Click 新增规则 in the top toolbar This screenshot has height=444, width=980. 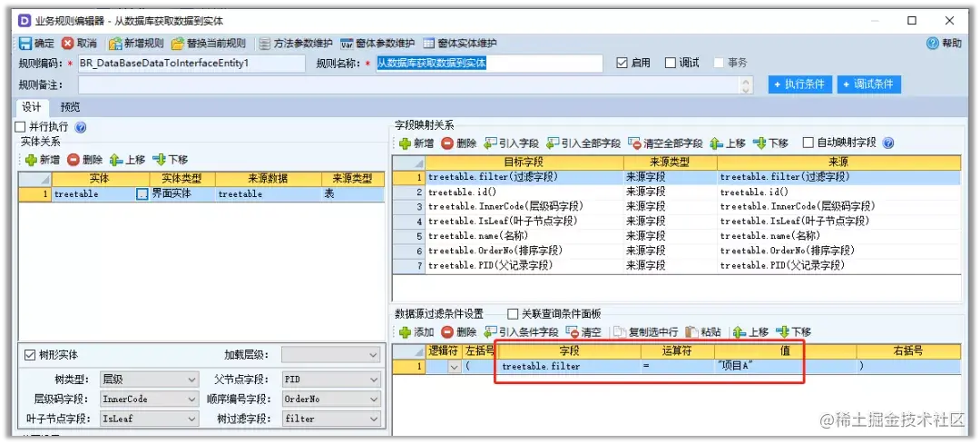coord(136,44)
